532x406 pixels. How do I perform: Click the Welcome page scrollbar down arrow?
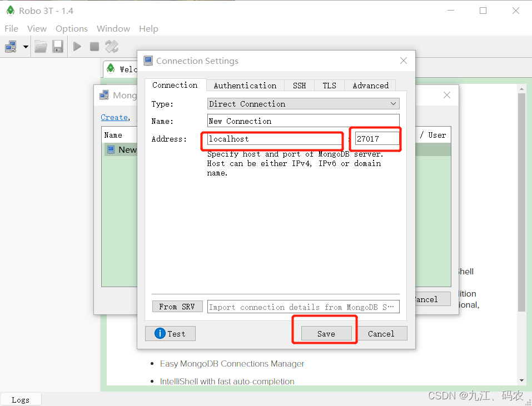pyautogui.click(x=522, y=380)
